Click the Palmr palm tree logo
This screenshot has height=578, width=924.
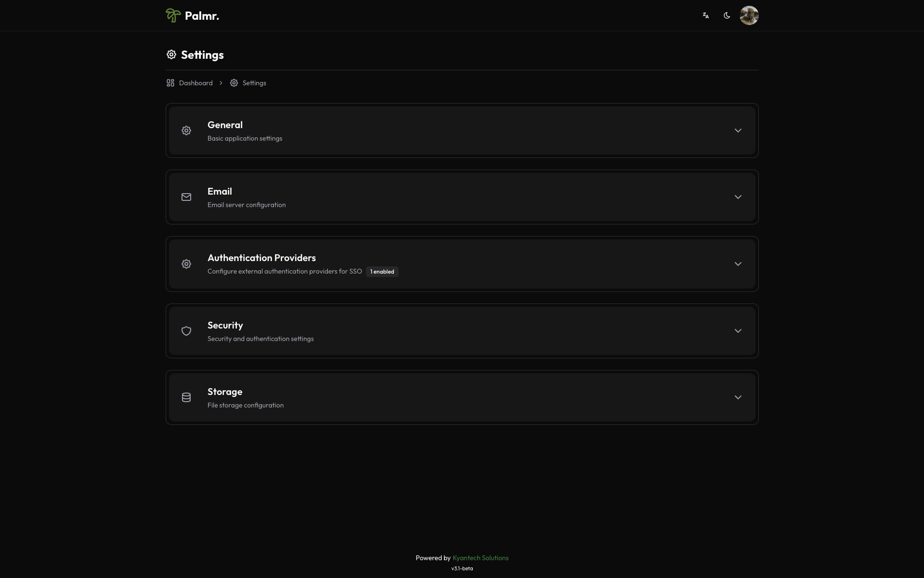[x=173, y=15]
